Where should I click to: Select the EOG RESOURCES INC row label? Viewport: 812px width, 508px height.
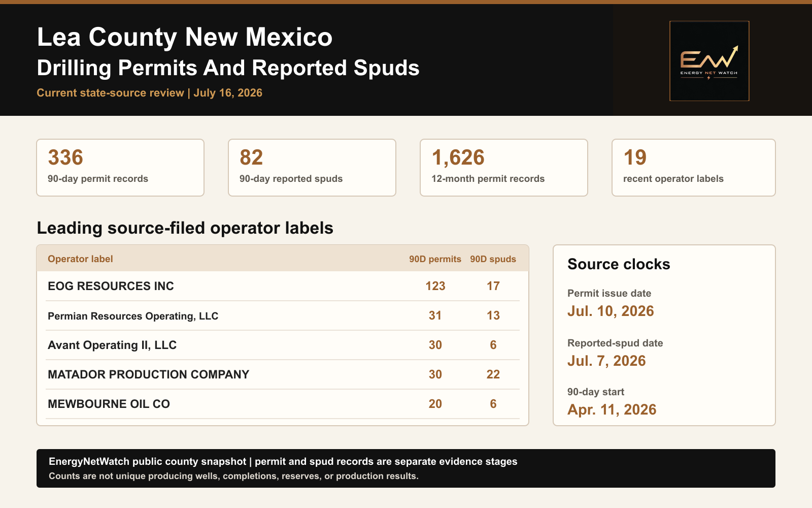click(x=111, y=286)
